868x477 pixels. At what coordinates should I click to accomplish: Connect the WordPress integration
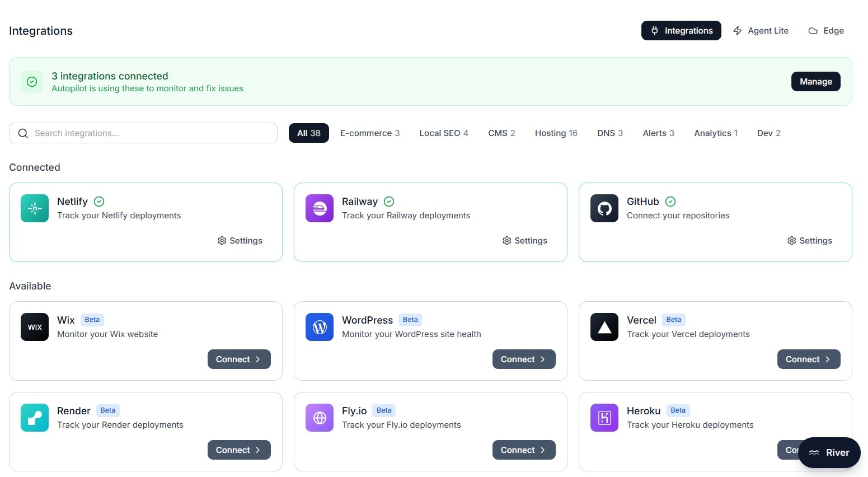pos(524,359)
